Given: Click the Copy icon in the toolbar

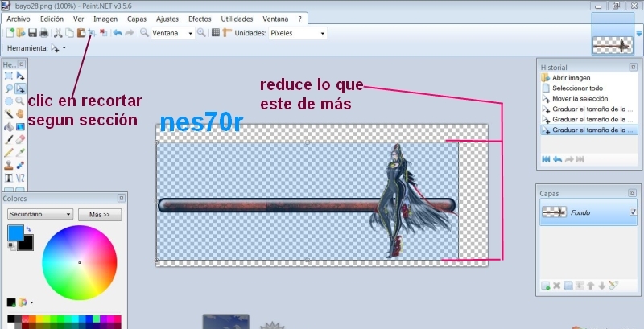Looking at the screenshot, I should pos(70,33).
